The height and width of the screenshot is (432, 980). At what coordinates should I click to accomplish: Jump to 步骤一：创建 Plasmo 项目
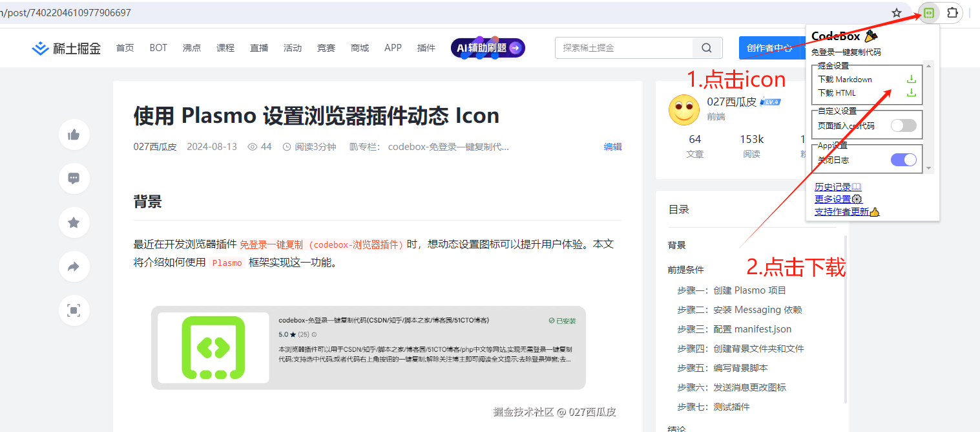pyautogui.click(x=732, y=290)
